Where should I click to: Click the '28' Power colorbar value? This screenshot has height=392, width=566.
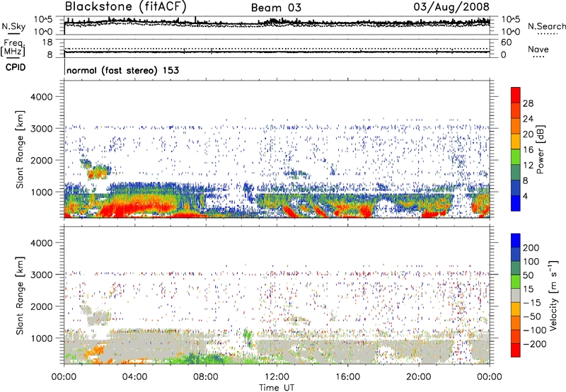click(528, 103)
